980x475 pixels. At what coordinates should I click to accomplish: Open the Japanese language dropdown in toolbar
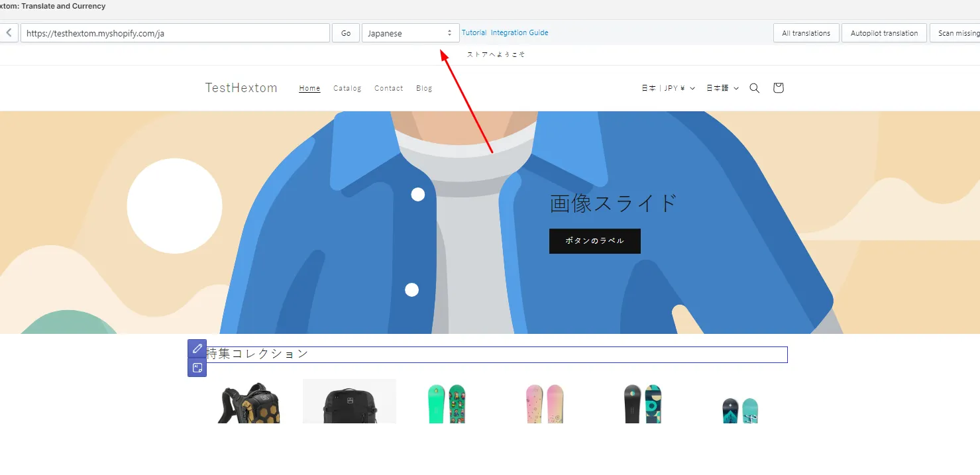click(x=411, y=33)
